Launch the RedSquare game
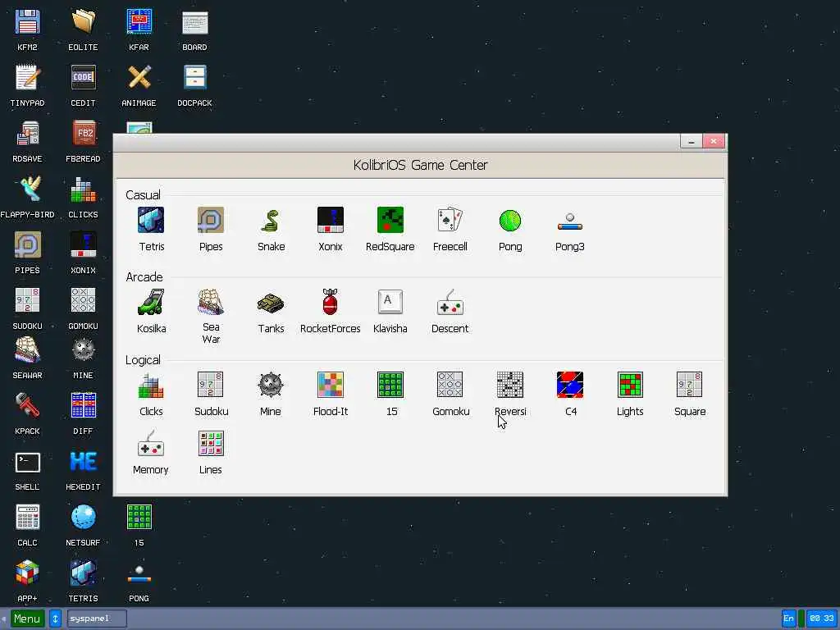 coord(390,220)
